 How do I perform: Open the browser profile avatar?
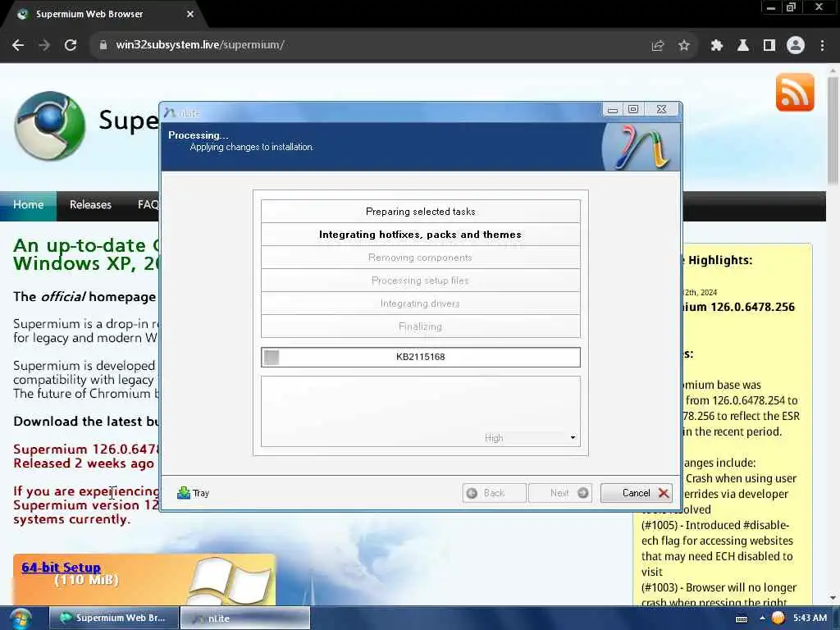pos(796,46)
